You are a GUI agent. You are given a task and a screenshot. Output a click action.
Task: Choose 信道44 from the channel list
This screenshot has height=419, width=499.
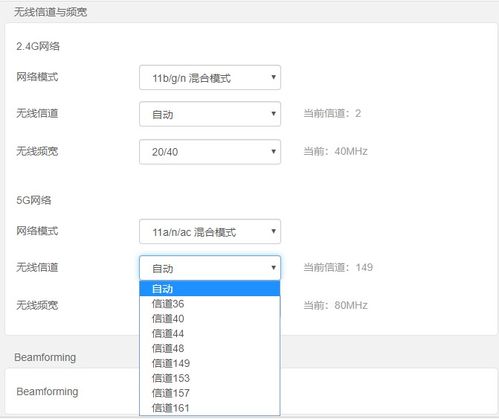[x=210, y=333]
